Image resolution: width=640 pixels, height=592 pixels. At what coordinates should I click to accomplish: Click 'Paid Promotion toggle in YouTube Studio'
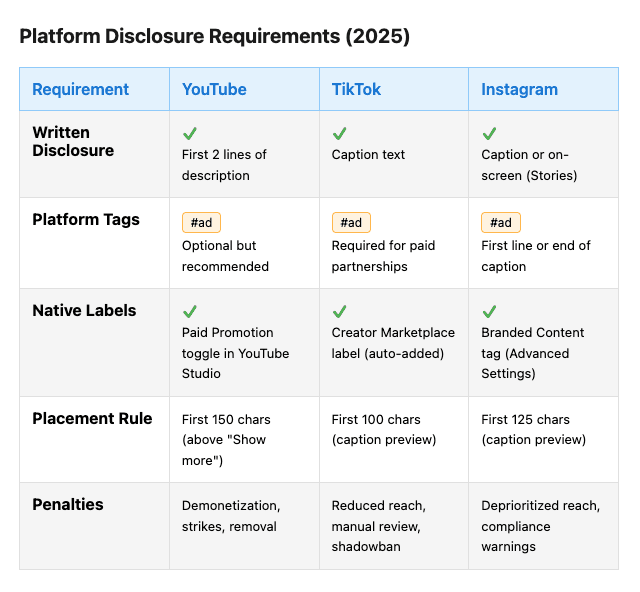point(236,353)
